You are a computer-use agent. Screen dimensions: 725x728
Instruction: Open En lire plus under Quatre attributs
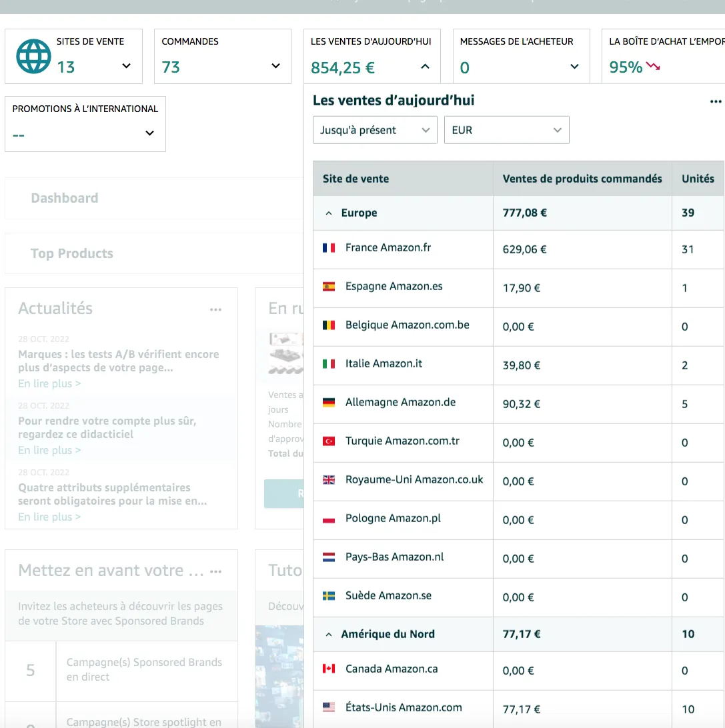49,517
